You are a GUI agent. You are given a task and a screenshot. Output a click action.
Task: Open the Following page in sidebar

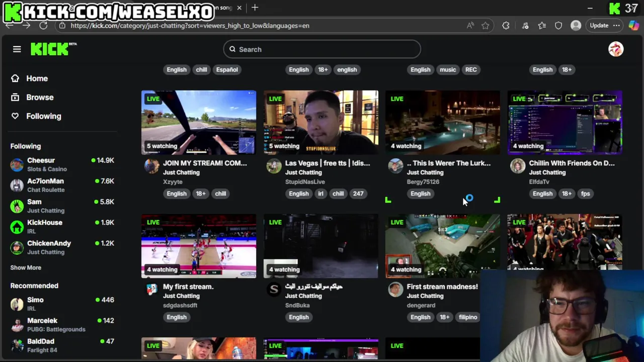click(44, 116)
